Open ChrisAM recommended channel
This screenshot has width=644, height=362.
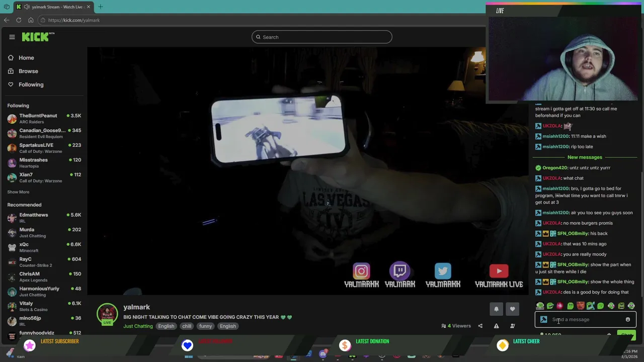[44, 277]
